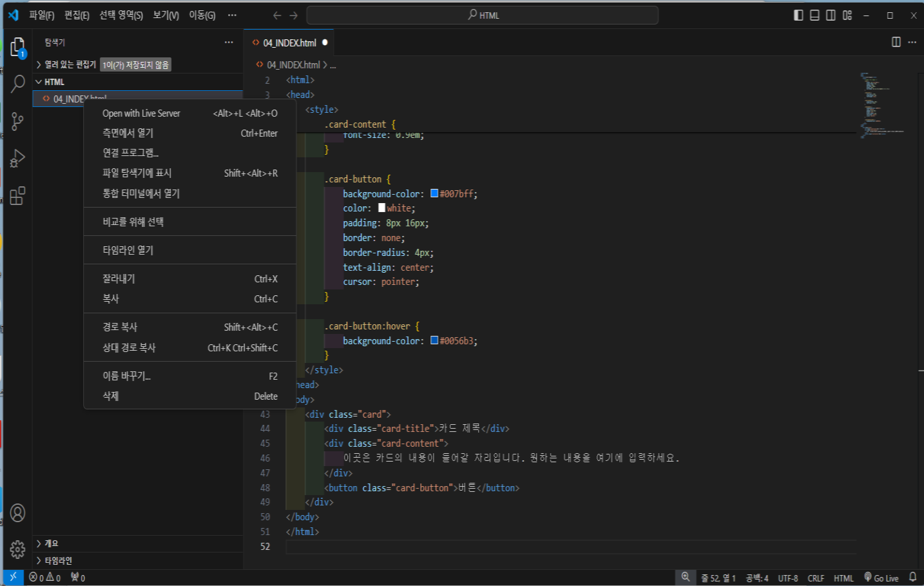The image size is (924, 586).
Task: Open the 보기(V) menu
Action: coord(166,15)
